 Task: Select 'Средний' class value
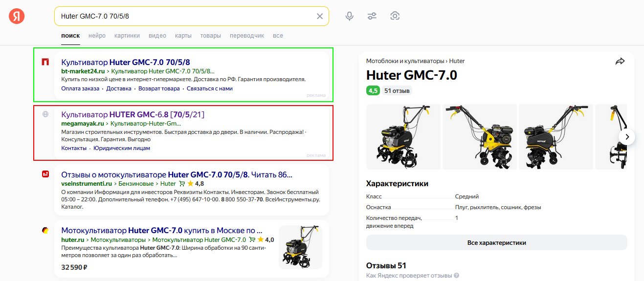(467, 196)
